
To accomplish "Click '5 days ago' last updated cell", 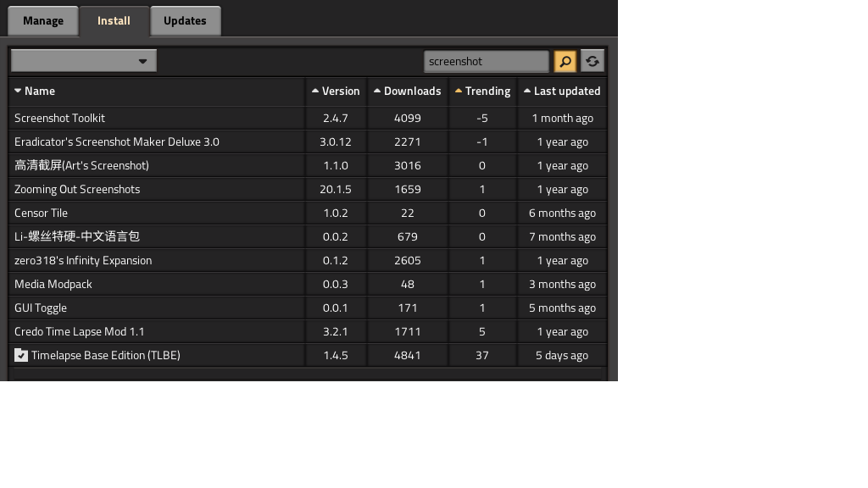I will 562,355.
